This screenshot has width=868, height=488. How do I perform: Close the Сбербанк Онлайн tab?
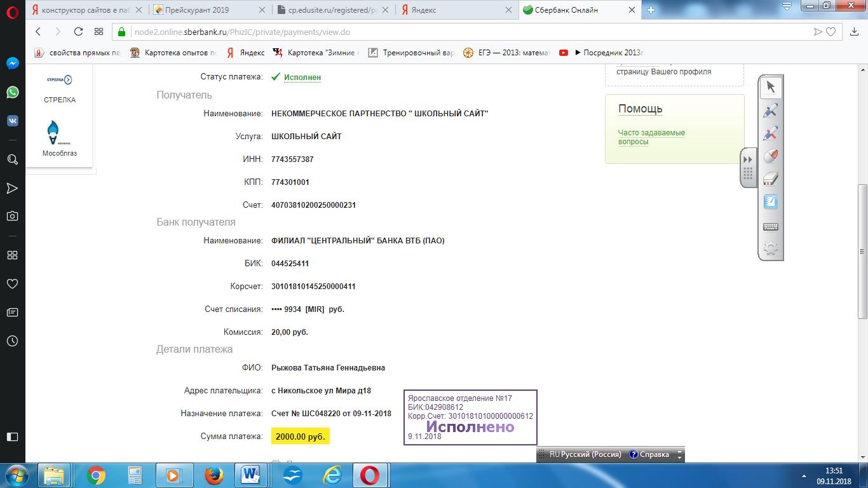631,10
